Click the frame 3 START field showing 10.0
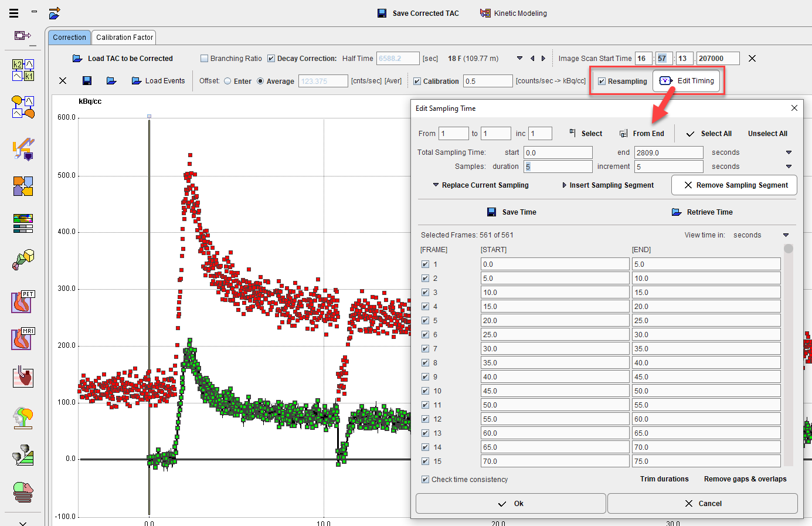 point(555,293)
